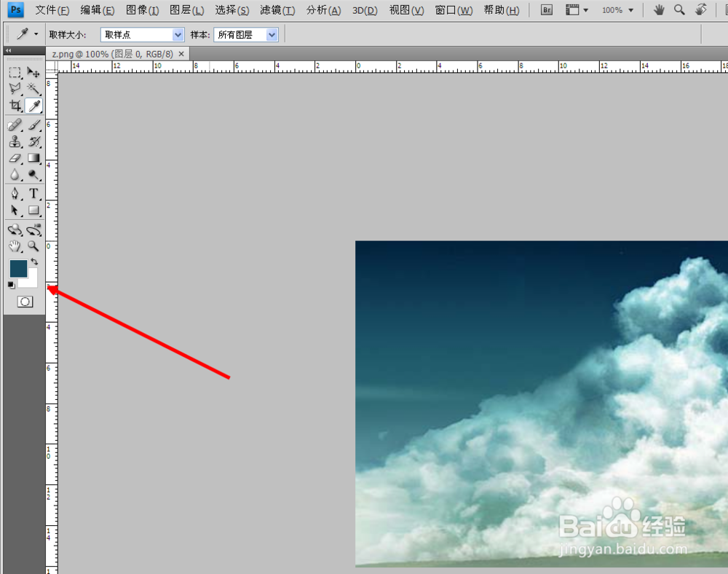The height and width of the screenshot is (574, 728).
Task: Open the 图层(L) menu
Action: [x=186, y=9]
